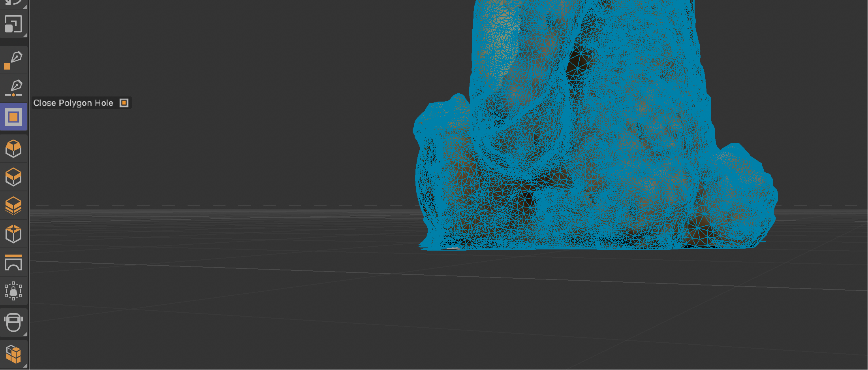Choose the Extrude Inner tool
Viewport: 868px width, 370px height.
[13, 177]
